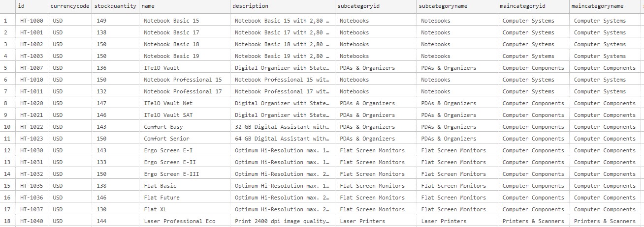Select the HT-1007 id cell
This screenshot has width=644, height=227.
click(32, 68)
